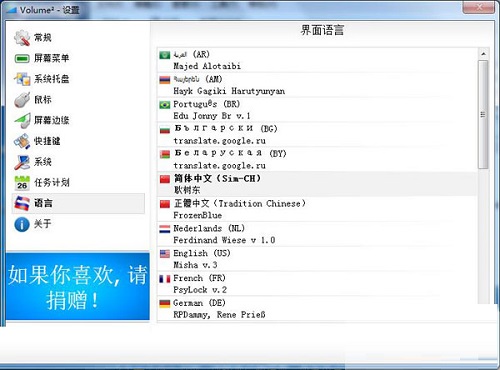Viewport: 500px width, 370px height.
Task: Click translate.google.ru under Български (BG)
Action: tap(219, 141)
